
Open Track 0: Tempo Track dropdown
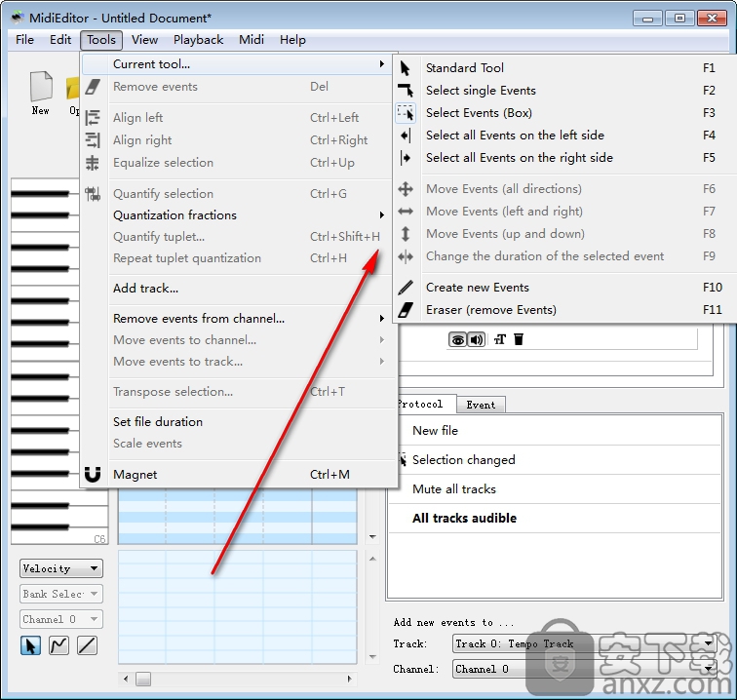click(584, 643)
